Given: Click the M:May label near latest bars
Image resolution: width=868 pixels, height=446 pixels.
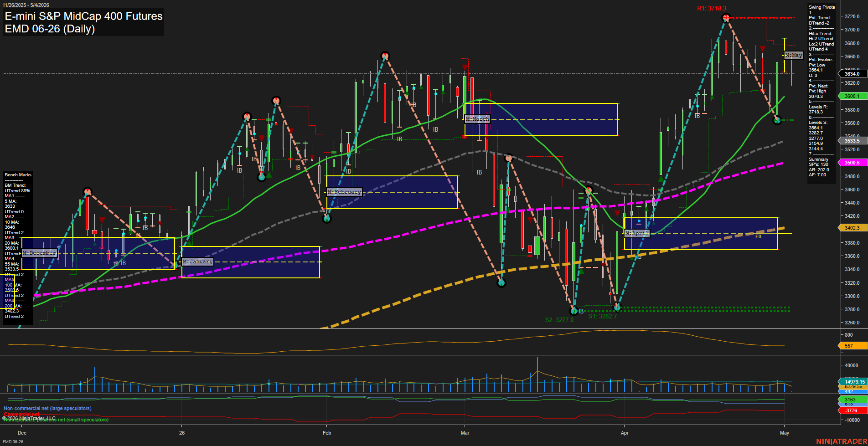Looking at the screenshot, I should tap(794, 55).
